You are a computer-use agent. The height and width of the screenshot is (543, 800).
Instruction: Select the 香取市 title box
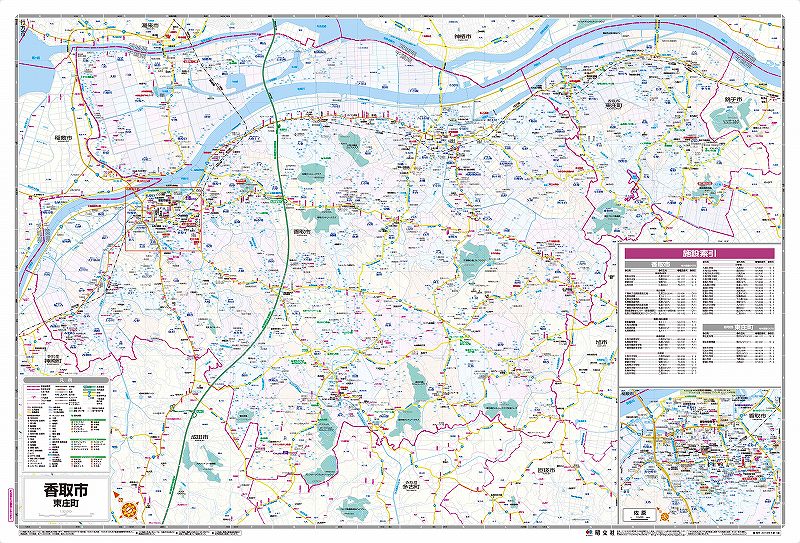65,491
